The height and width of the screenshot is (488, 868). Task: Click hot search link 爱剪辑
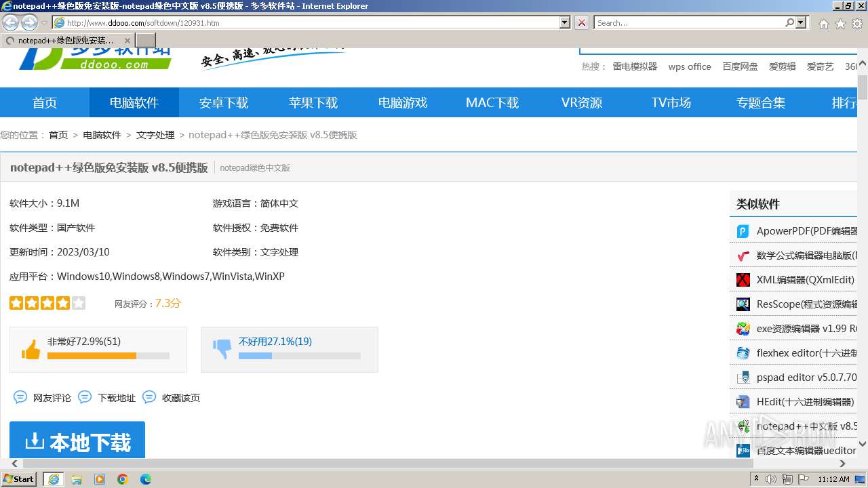pos(782,66)
